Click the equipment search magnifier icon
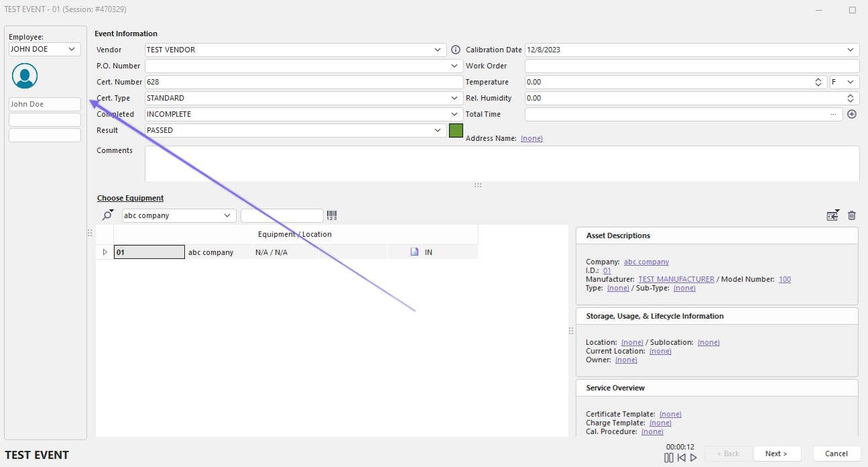Viewport: 868px width, 467px height. tap(107, 215)
